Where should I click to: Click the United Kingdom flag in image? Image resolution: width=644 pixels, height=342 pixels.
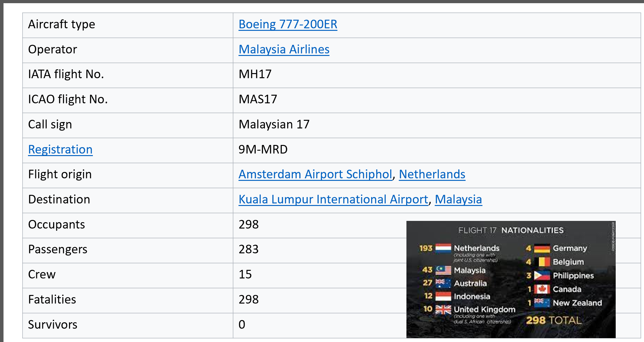tap(443, 309)
